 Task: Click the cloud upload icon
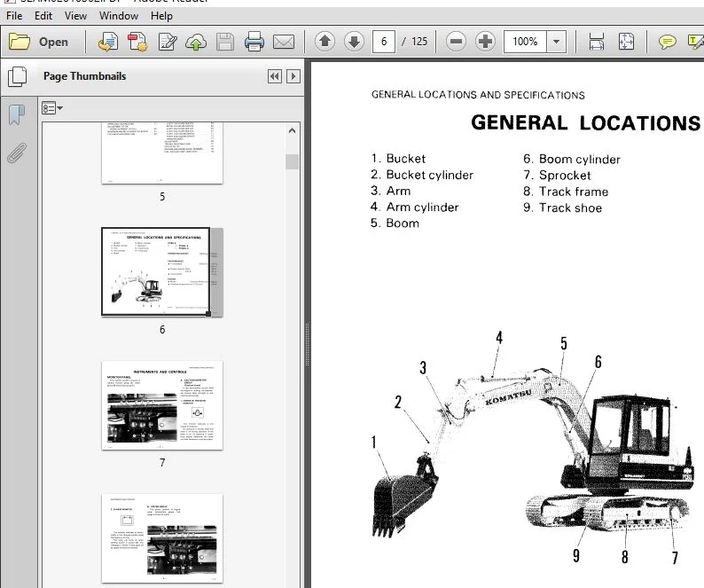(196, 42)
